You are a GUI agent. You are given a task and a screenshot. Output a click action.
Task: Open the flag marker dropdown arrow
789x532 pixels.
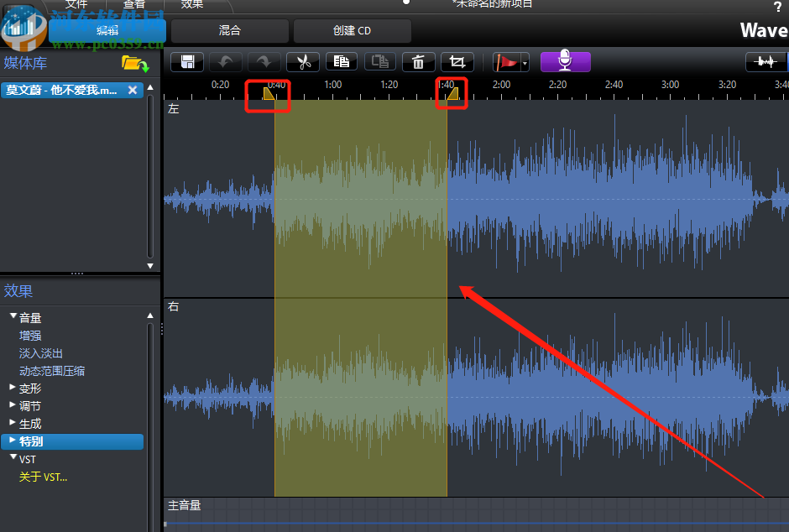point(525,64)
